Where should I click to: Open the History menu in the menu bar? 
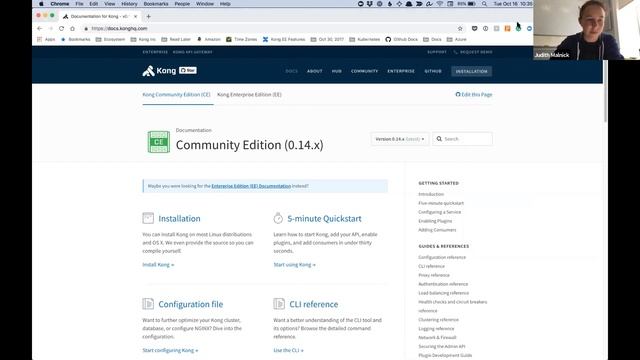[x=129, y=4]
